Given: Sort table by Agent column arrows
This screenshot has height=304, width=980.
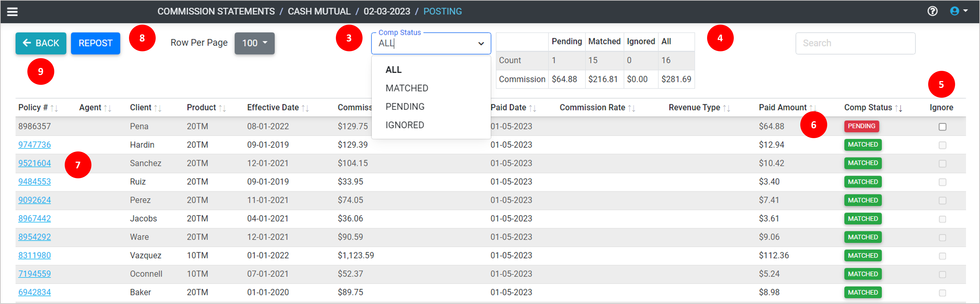Looking at the screenshot, I should (x=108, y=108).
